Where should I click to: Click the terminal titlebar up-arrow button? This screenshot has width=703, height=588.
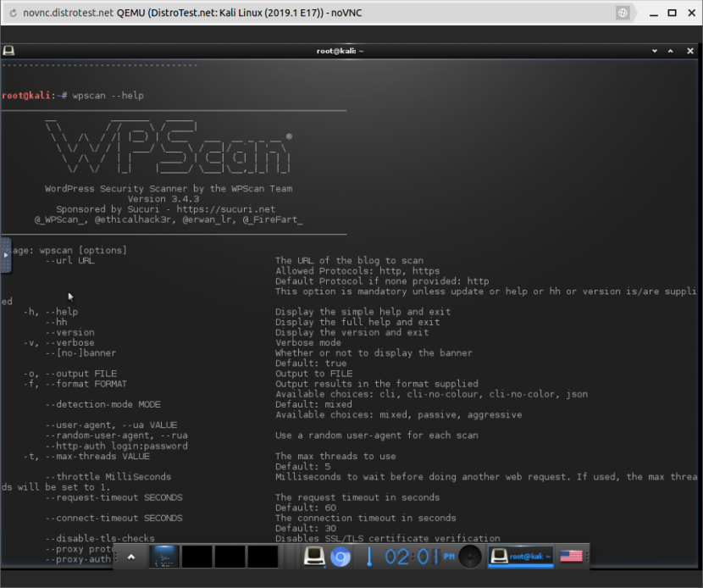(x=670, y=51)
